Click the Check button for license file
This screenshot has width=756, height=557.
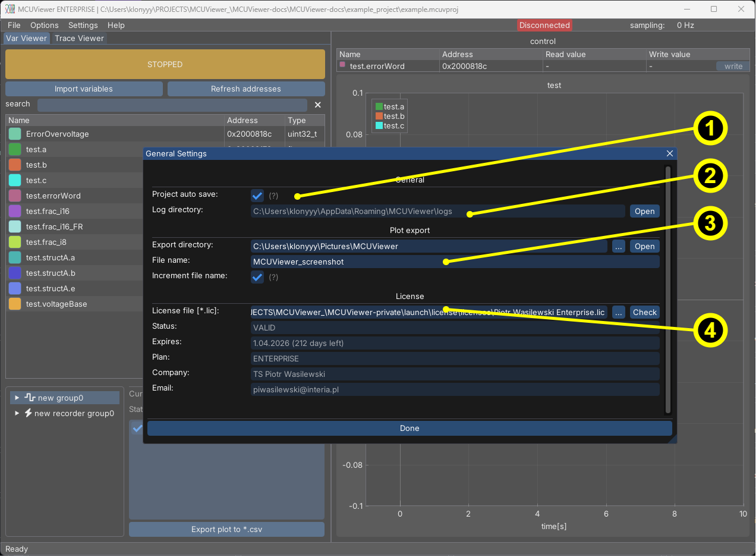[x=644, y=312]
